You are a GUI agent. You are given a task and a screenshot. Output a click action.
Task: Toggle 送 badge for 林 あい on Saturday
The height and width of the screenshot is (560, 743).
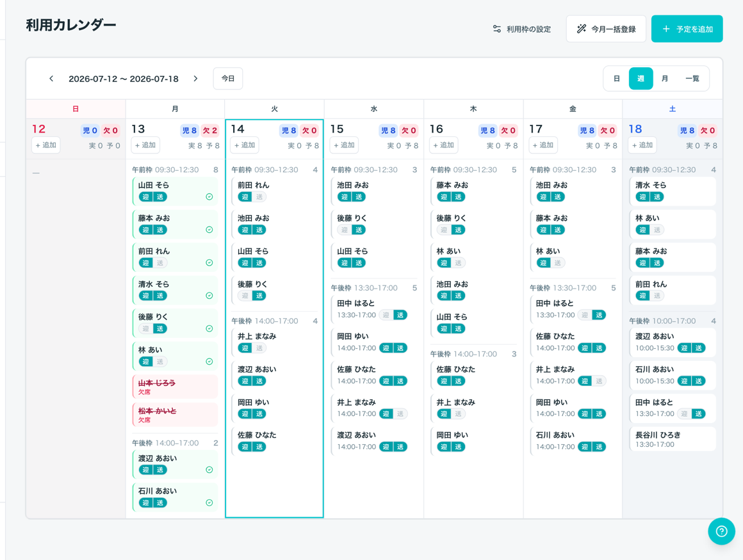click(657, 230)
